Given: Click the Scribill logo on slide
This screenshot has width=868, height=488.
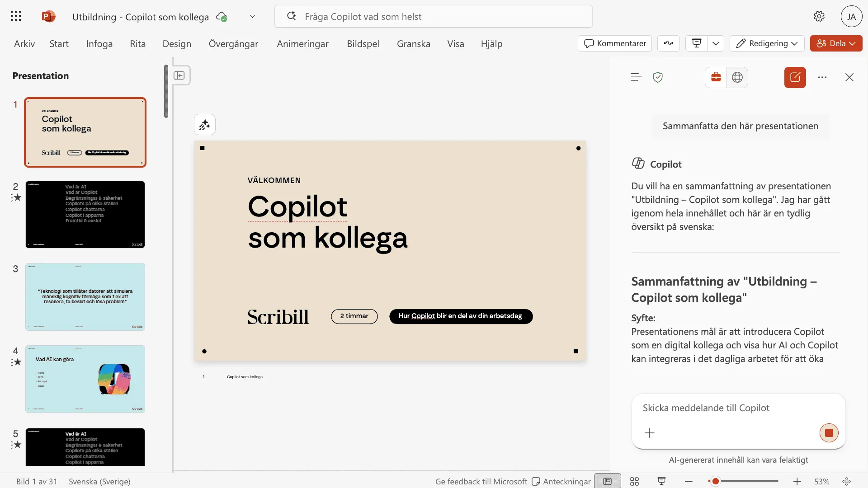Looking at the screenshot, I should coord(278,317).
